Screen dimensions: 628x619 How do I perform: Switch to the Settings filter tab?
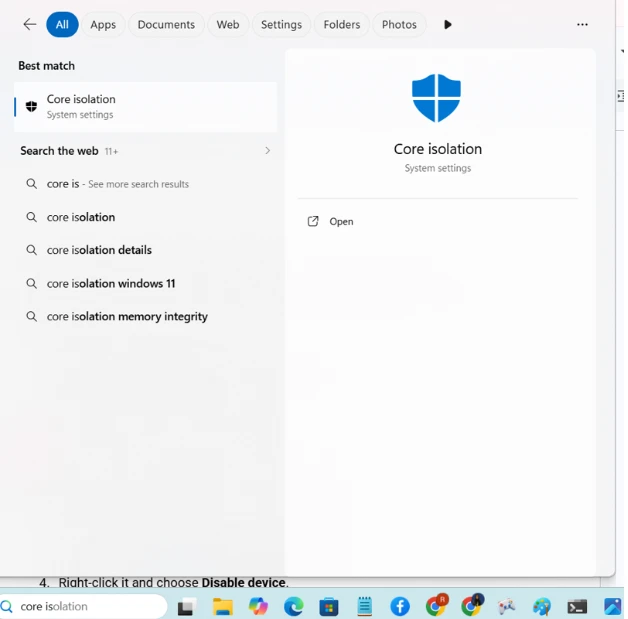click(281, 24)
